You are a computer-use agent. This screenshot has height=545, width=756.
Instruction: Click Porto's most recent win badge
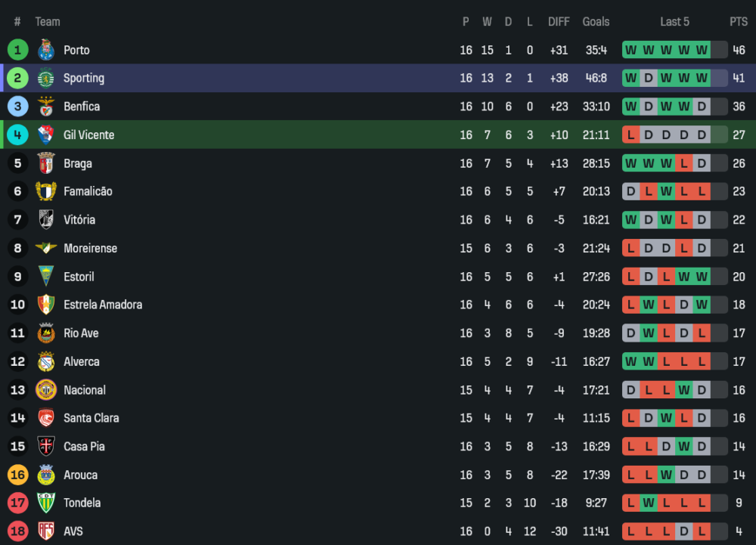pos(702,50)
